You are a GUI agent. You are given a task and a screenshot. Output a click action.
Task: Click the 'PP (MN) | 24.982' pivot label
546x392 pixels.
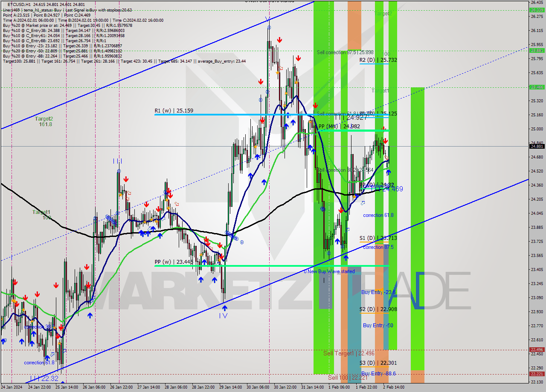pos(339,127)
